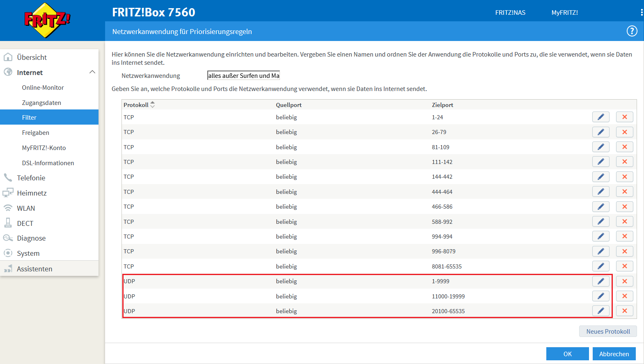Delete the TCP 144-442 rule
The width and height of the screenshot is (644, 364).
point(624,177)
